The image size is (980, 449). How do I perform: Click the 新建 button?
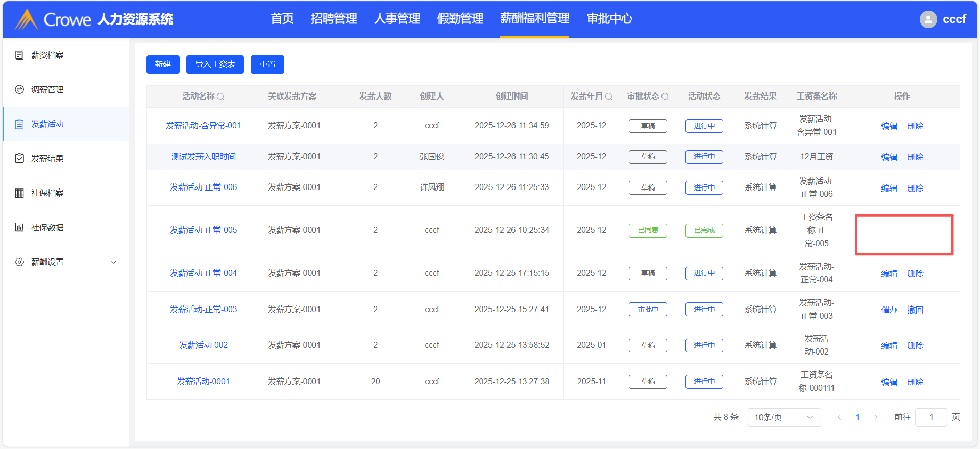[163, 64]
